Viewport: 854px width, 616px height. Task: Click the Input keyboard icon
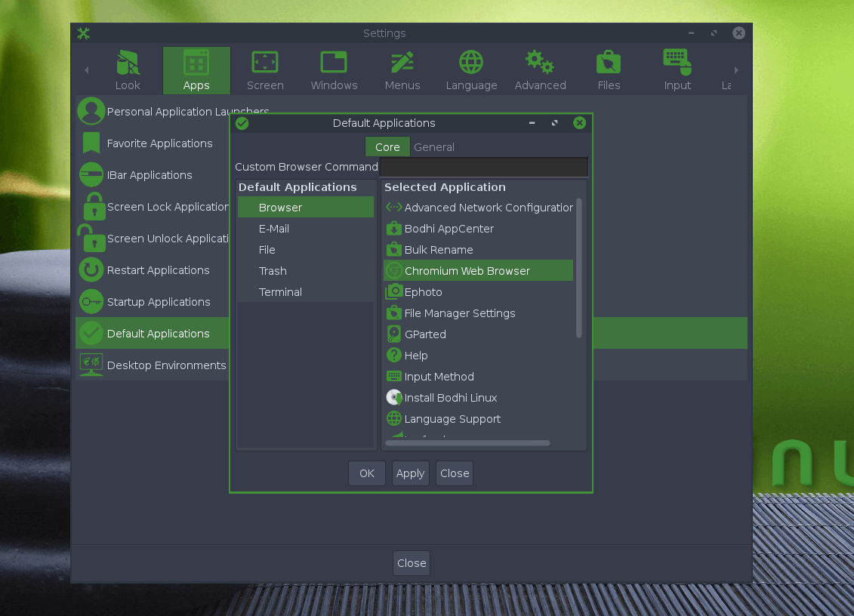pos(677,62)
